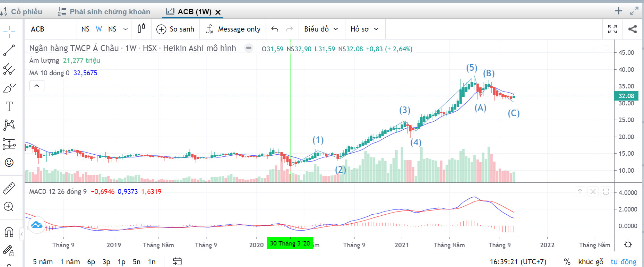The width and height of the screenshot is (644, 267).
Task: Select the 1 năm time range
Action: (70, 262)
